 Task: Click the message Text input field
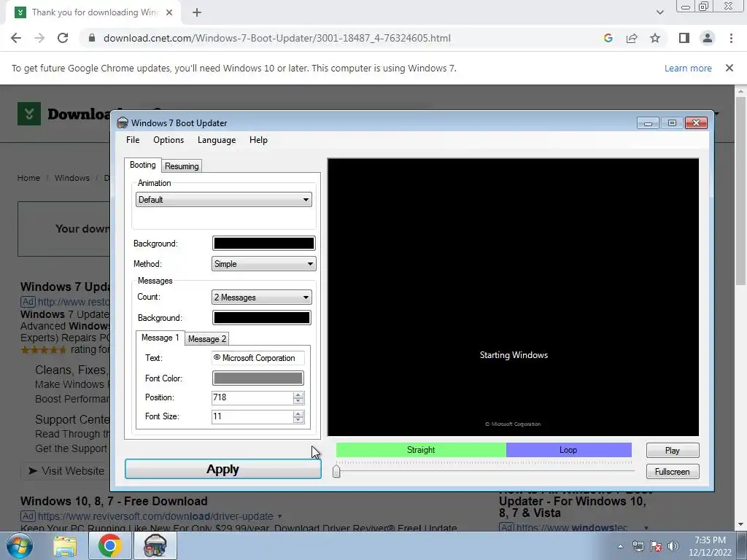coord(258,358)
